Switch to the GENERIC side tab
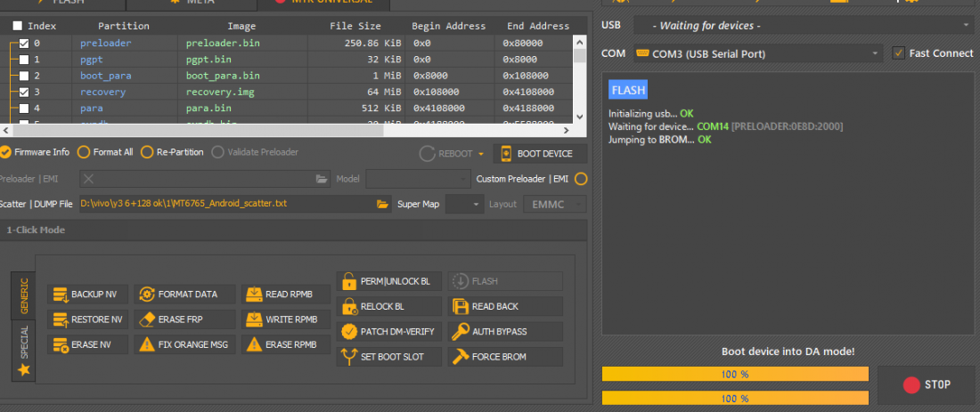The image size is (980, 412). [x=24, y=295]
